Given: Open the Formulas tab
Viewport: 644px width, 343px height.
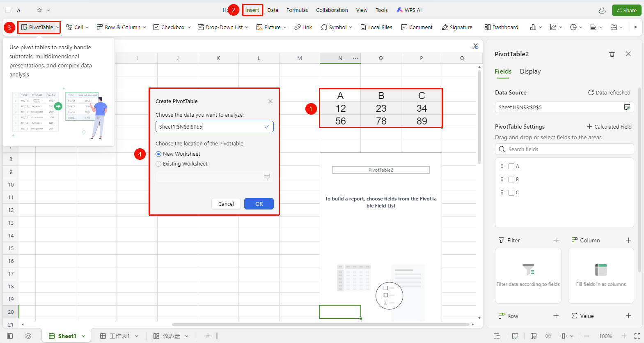Looking at the screenshot, I should [x=297, y=10].
